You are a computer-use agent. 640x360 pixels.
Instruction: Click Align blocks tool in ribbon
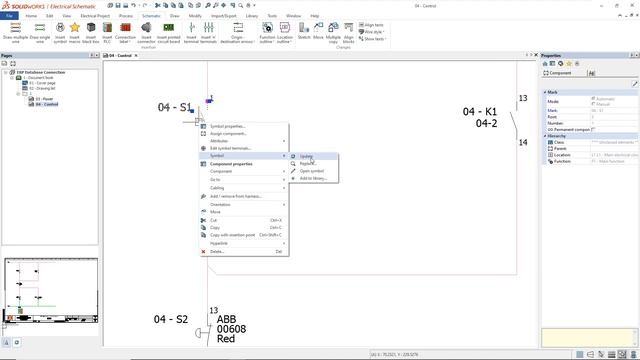349,33
